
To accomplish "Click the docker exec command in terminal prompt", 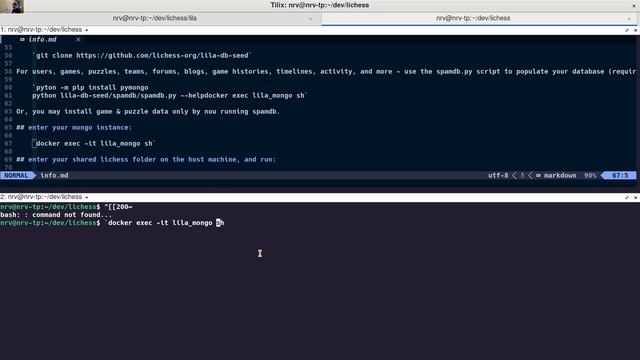I will coord(164,223).
